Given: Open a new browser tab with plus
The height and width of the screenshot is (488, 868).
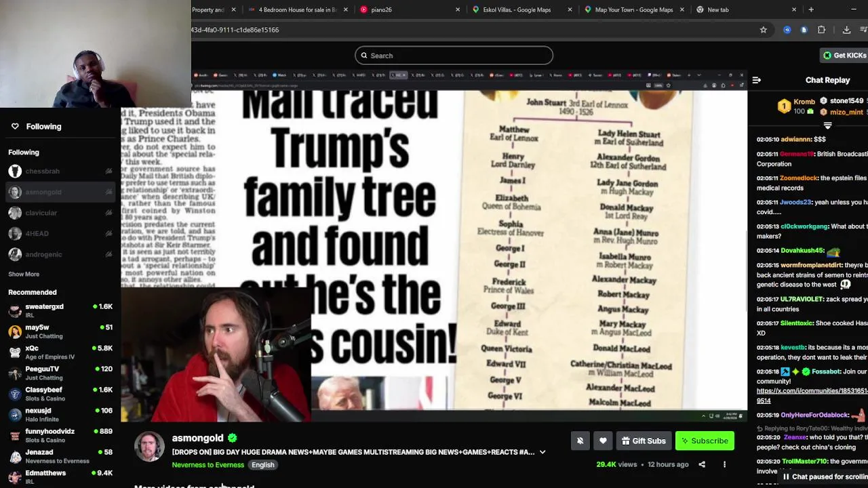Looking at the screenshot, I should click(x=811, y=9).
